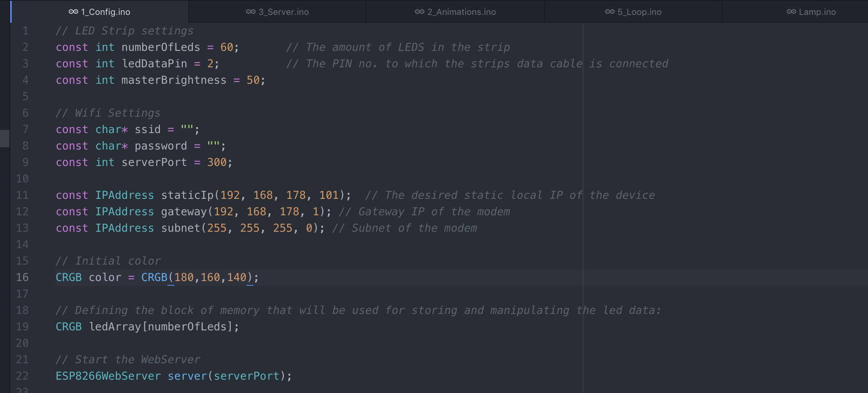Open the 2_Animations.ino tab
Image resolution: width=868 pixels, height=393 pixels.
[x=456, y=12]
